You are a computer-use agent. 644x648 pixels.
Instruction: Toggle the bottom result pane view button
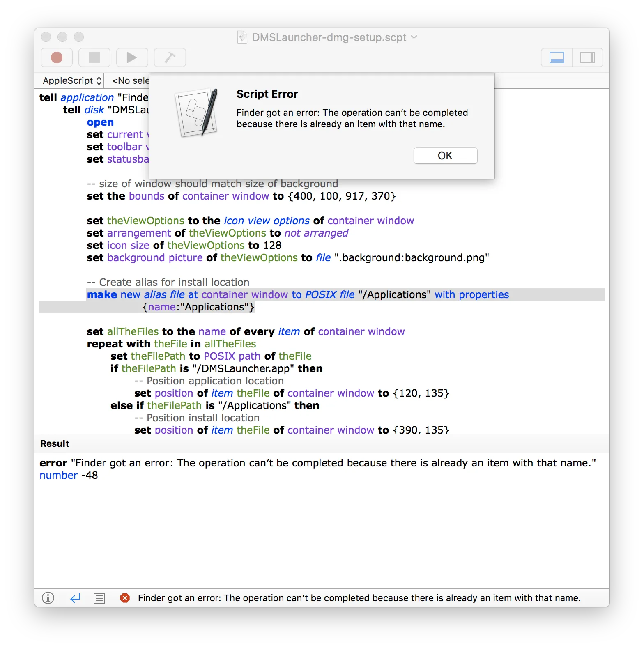(557, 57)
